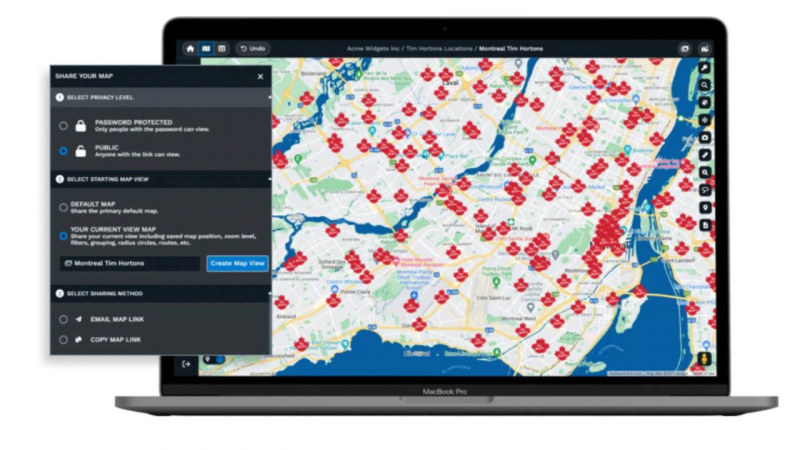The image size is (800, 450).
Task: Click Tim Hortons Locations in breadcrumb
Action: coord(439,48)
